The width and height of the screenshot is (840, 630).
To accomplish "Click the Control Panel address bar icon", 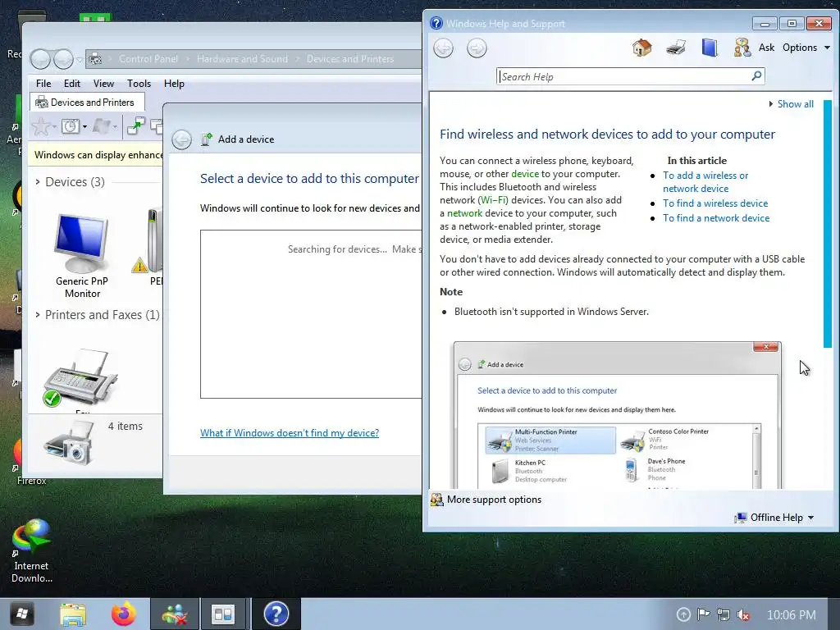I will point(95,59).
